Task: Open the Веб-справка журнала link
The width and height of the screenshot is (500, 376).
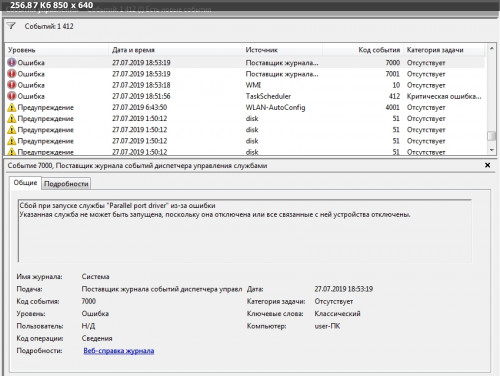Action: click(x=119, y=351)
